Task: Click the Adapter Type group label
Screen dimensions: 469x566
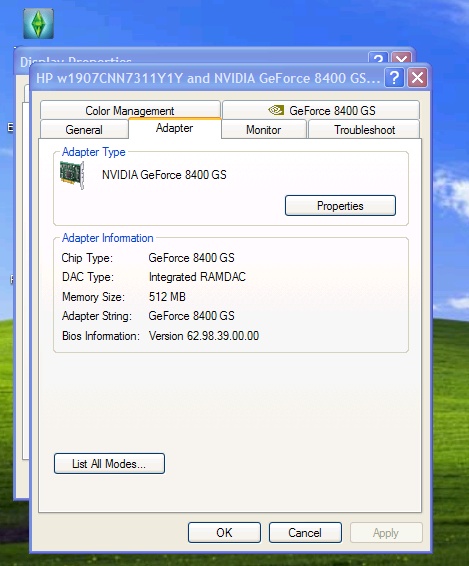Action: point(94,152)
